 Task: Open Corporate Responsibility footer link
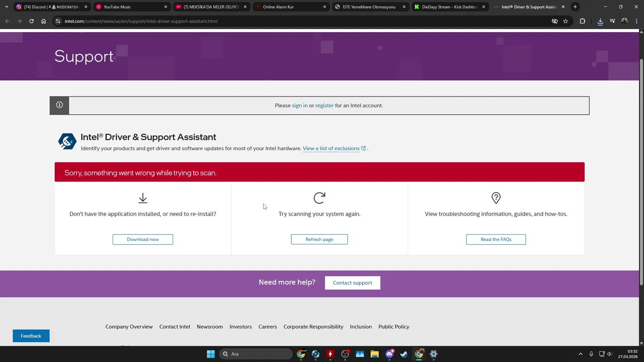[313, 327]
